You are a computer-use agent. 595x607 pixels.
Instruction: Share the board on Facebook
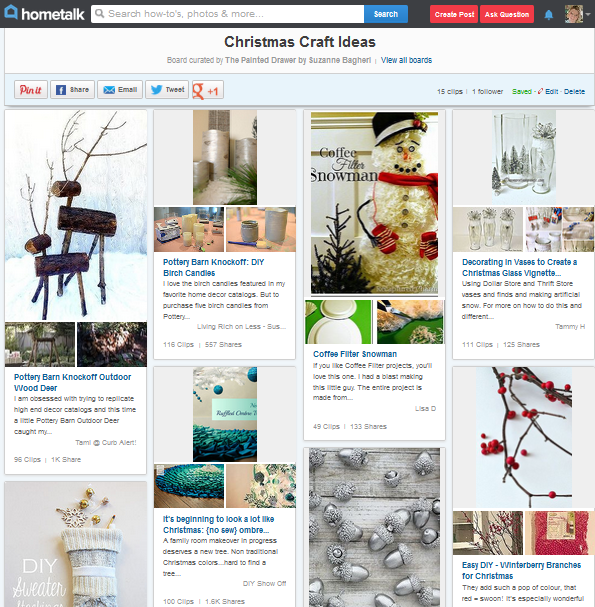(x=72, y=90)
